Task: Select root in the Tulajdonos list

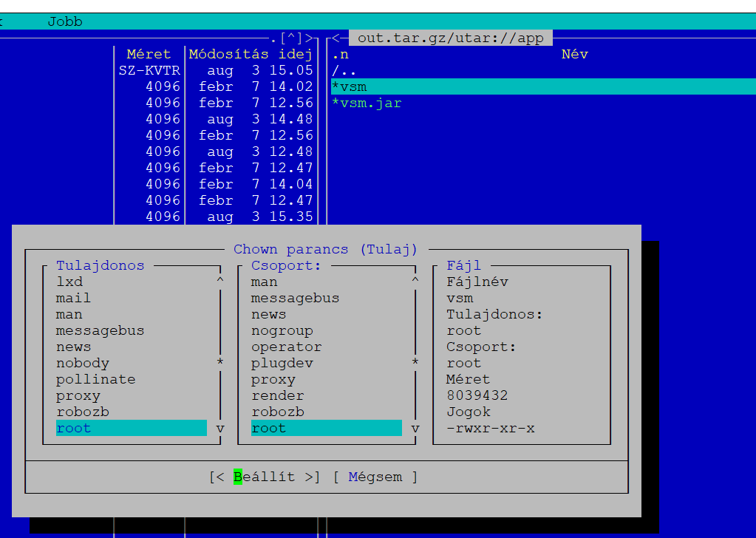Action: pos(131,428)
